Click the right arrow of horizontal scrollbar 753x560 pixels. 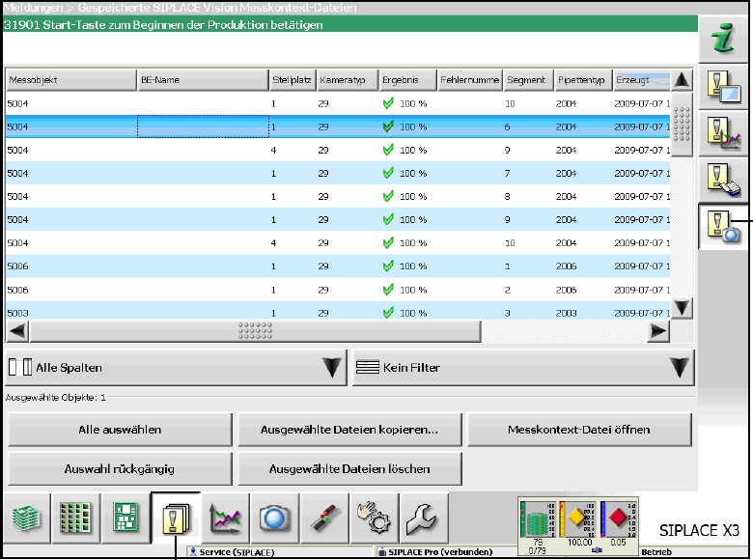[x=658, y=331]
